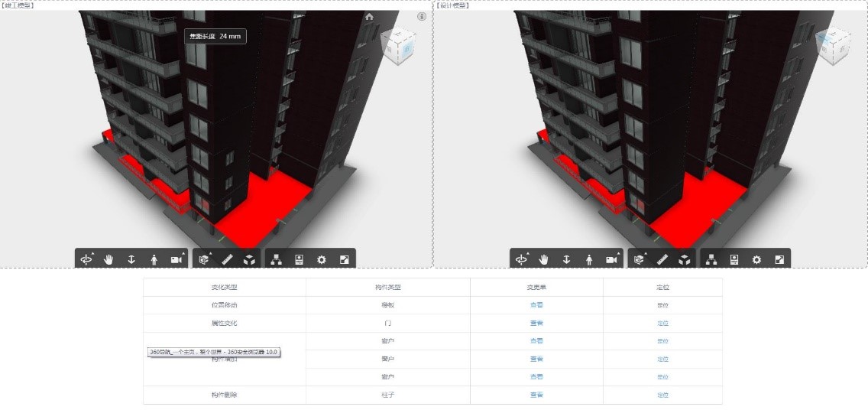Image resolution: width=868 pixels, height=410 pixels.
Task: Toggle fullscreen in right viewer toolbar
Action: click(779, 259)
